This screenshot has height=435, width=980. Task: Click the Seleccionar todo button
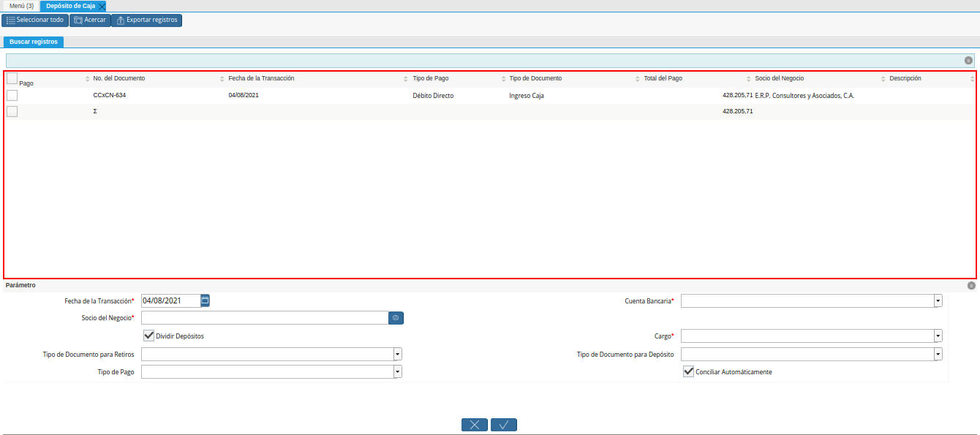(x=35, y=20)
